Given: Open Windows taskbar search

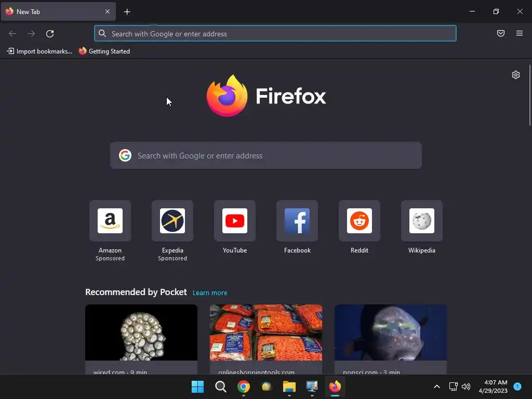Looking at the screenshot, I should [220, 387].
